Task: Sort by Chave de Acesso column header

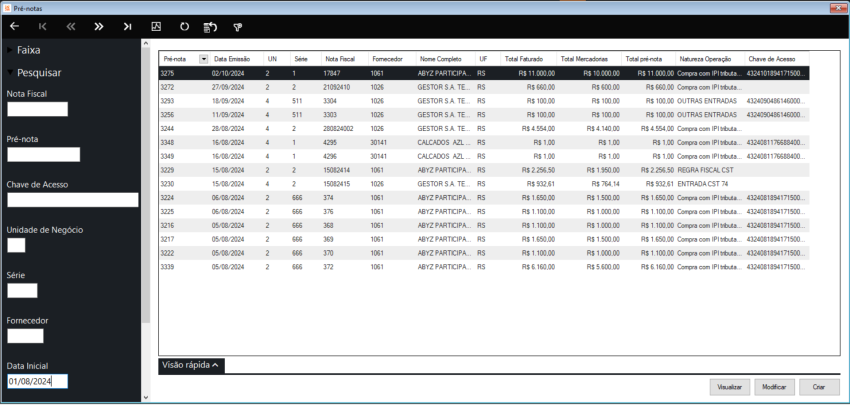Action: point(776,59)
